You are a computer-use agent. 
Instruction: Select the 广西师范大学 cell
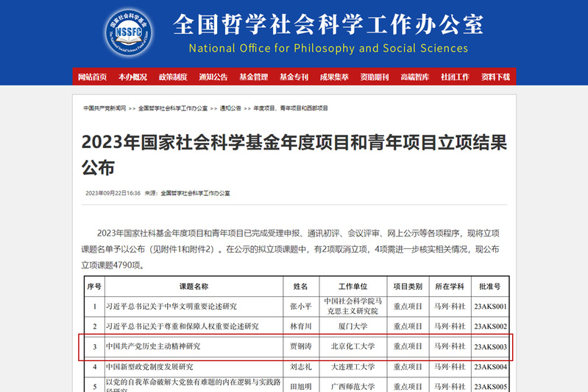coord(353,386)
